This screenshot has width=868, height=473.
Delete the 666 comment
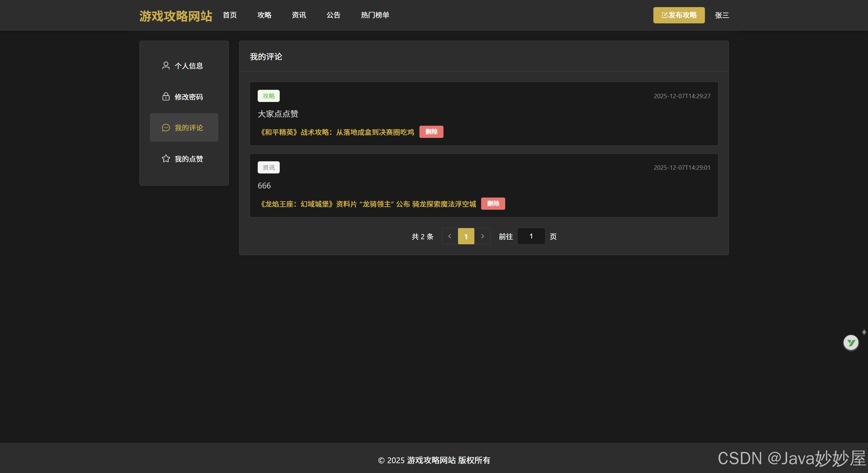(x=493, y=204)
